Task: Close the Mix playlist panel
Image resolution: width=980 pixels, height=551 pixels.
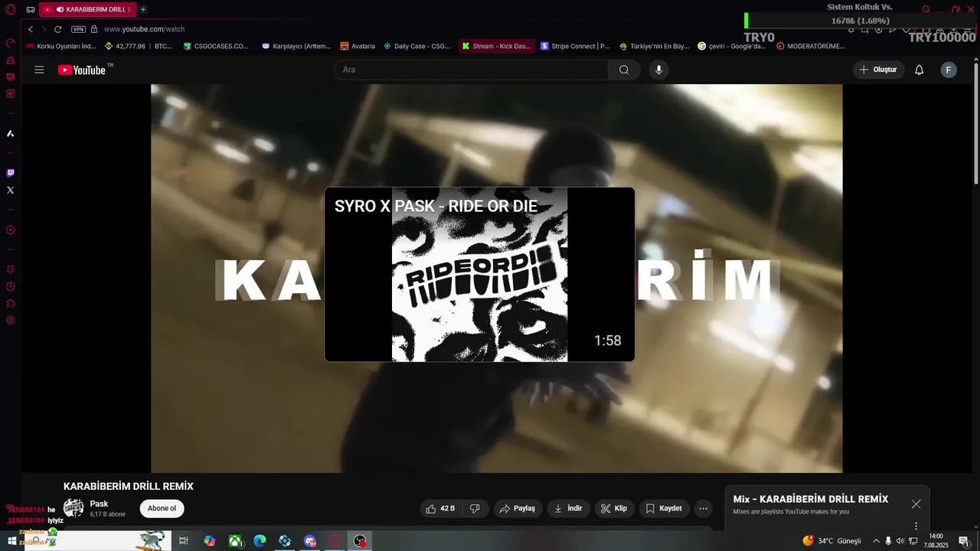Action: 916,504
